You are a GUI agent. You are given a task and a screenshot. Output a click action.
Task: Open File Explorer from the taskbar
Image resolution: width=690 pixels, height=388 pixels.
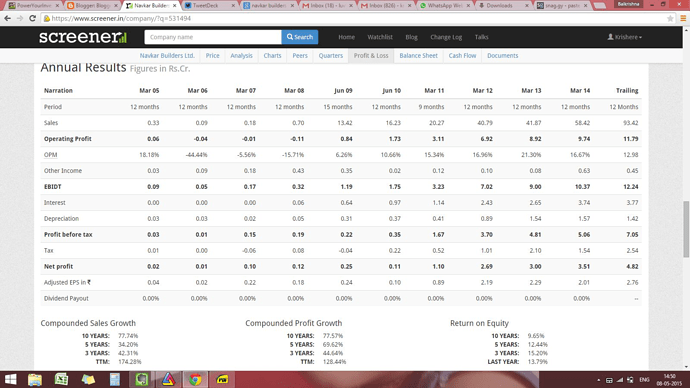[x=35, y=379]
